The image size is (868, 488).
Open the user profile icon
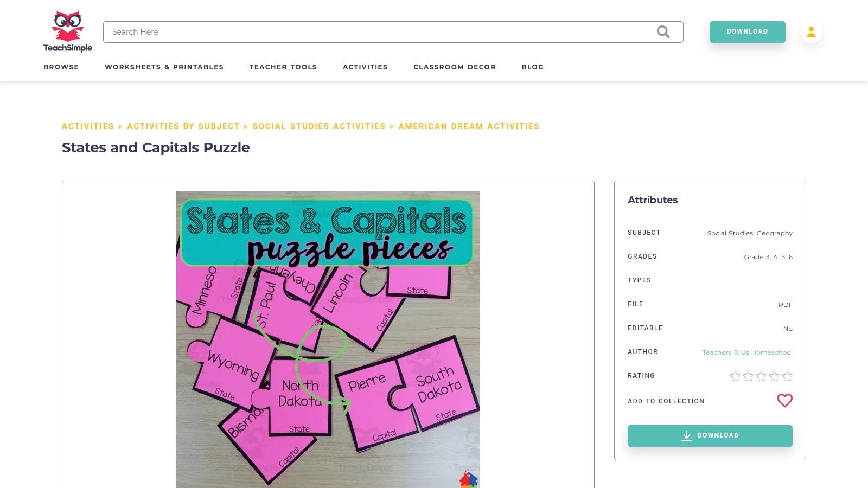point(811,32)
